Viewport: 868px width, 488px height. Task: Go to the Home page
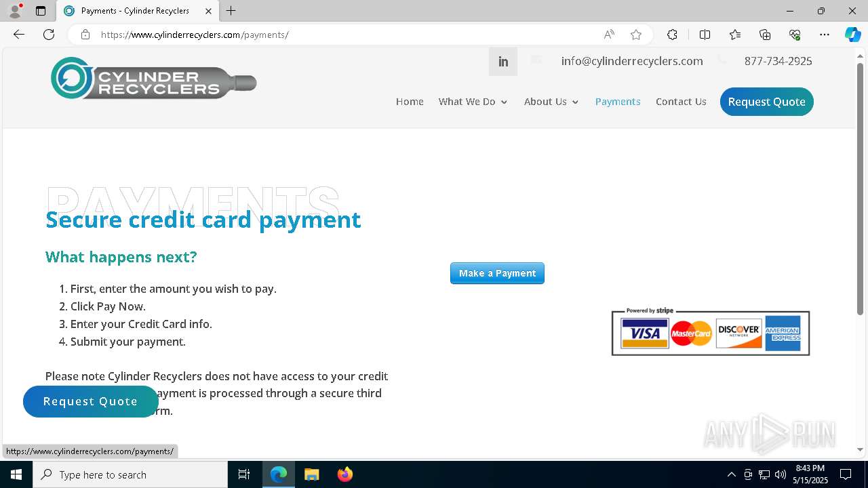[x=410, y=102]
